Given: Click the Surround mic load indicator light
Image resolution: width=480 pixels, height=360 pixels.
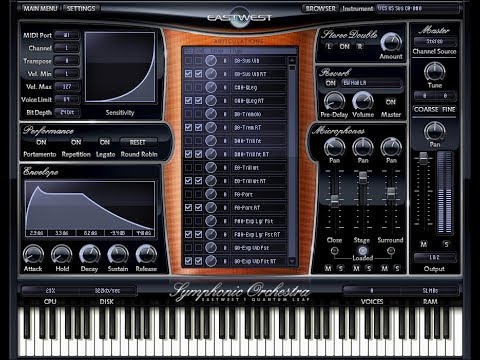Looking at the screenshot, I should click(391, 251).
